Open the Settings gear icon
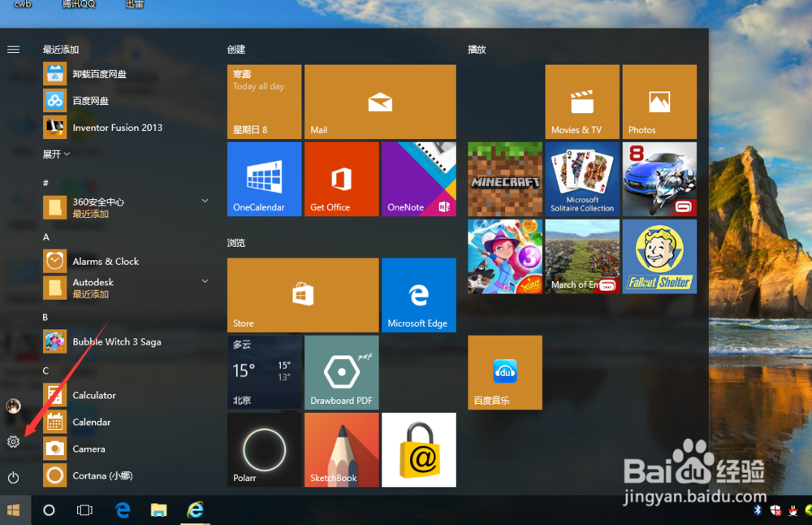 coord(13,441)
